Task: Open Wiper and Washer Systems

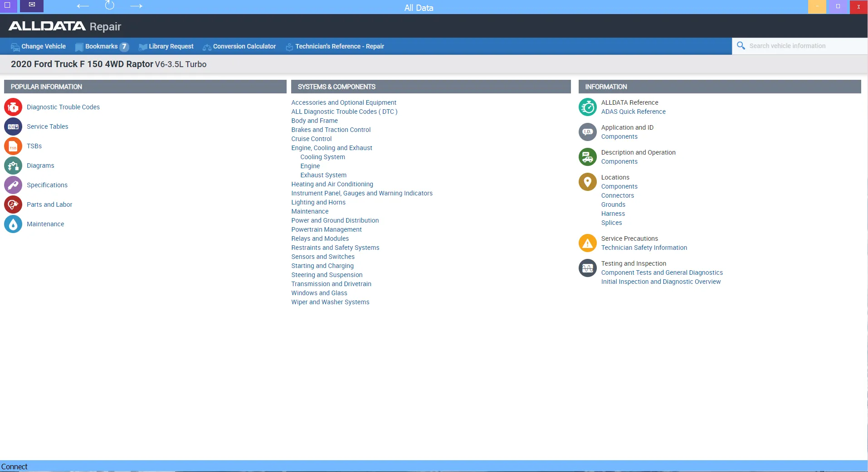Action: tap(330, 302)
